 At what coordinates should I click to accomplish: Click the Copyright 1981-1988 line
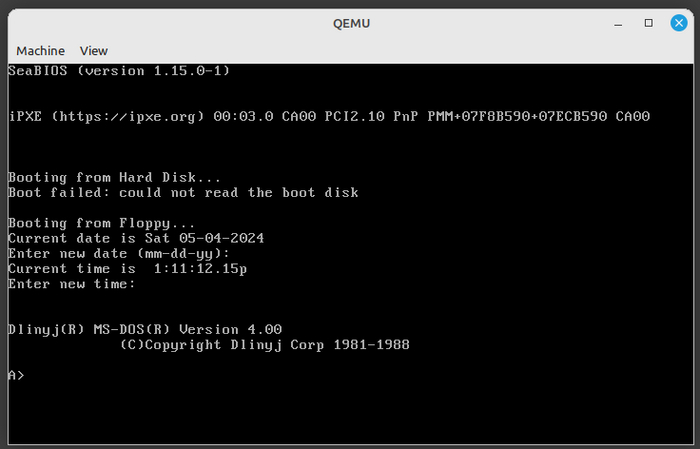click(265, 345)
